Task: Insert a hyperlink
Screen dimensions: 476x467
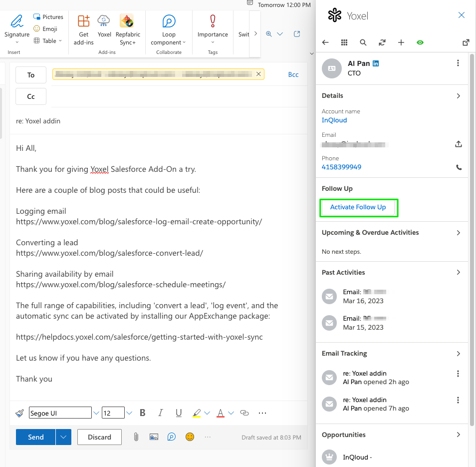Action: [244, 413]
